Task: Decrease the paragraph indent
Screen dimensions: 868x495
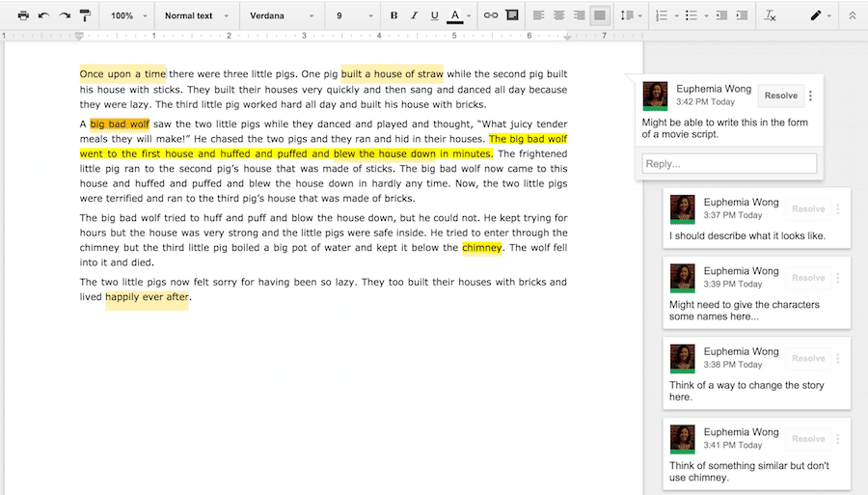Action: (721, 15)
